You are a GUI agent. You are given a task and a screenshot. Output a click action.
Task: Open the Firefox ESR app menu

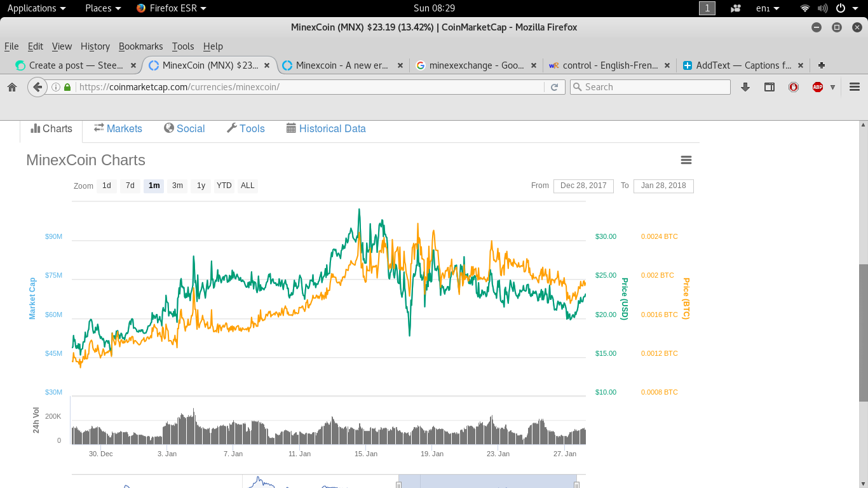pyautogui.click(x=171, y=8)
